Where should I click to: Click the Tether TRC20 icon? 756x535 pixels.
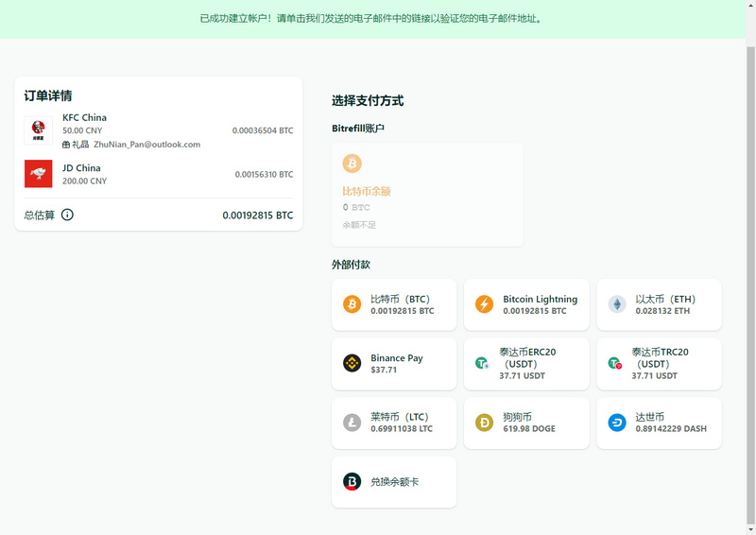coord(615,363)
